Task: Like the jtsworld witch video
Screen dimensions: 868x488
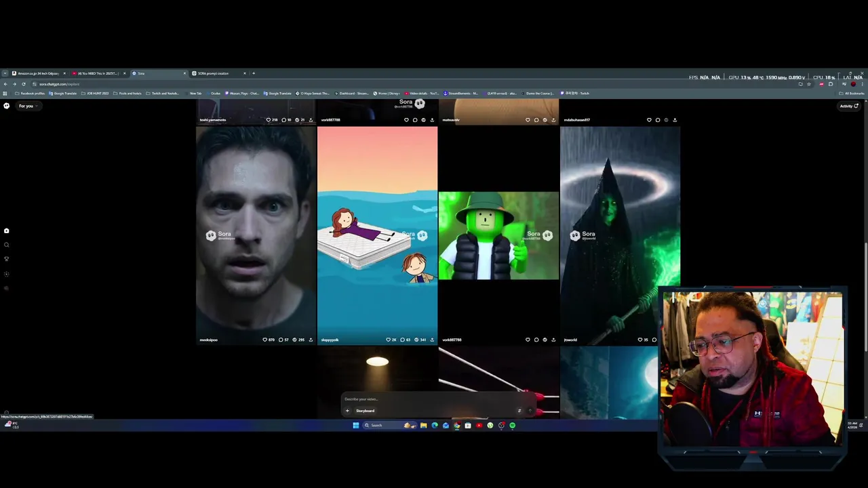Action: click(x=640, y=340)
